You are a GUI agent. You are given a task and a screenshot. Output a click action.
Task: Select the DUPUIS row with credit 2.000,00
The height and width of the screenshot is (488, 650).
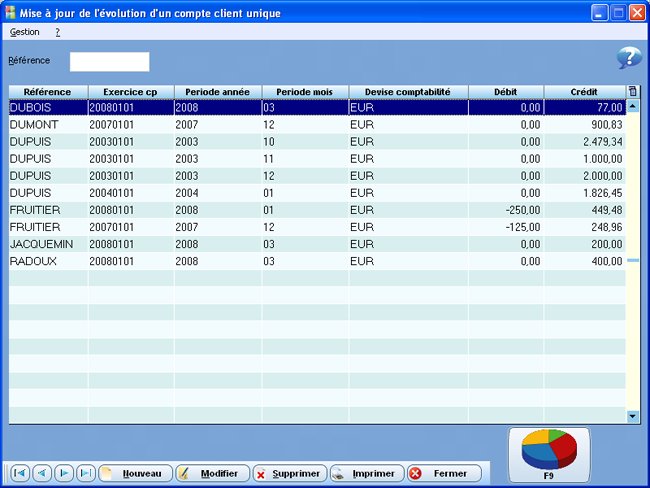(x=317, y=175)
